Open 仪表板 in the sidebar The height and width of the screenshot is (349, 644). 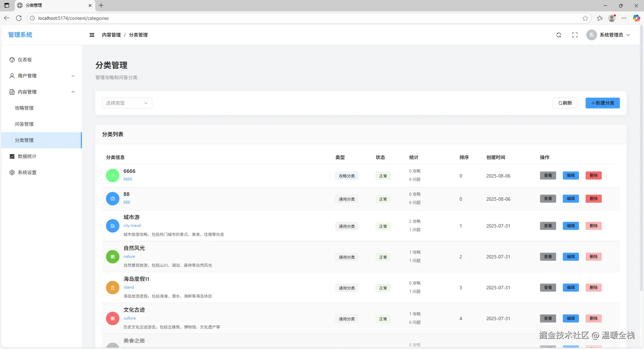tap(42, 60)
